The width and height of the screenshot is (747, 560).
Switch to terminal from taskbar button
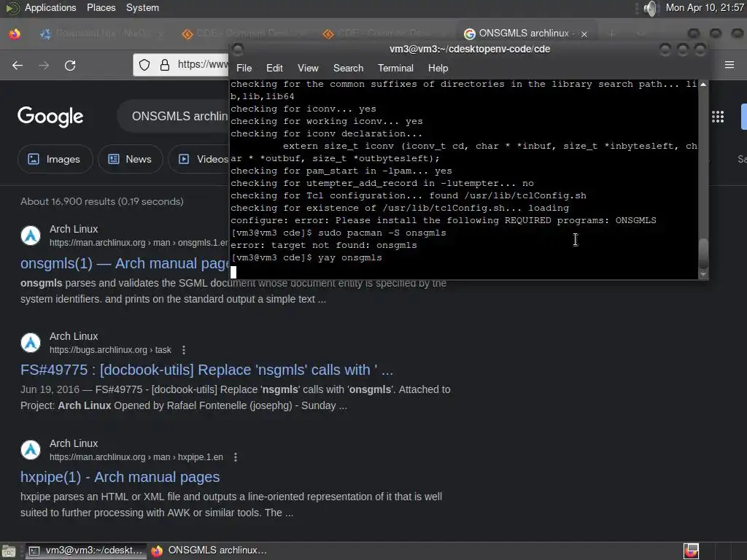pyautogui.click(x=85, y=551)
